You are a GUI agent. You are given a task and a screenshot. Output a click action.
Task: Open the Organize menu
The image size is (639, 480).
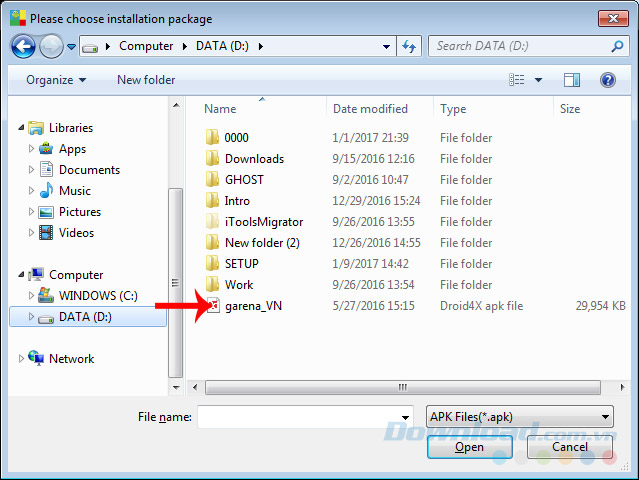[x=56, y=80]
